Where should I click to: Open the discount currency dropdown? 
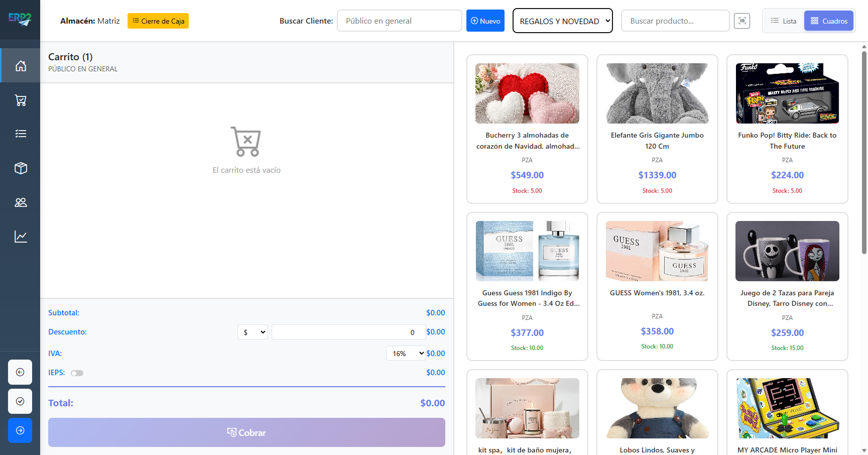click(x=253, y=332)
